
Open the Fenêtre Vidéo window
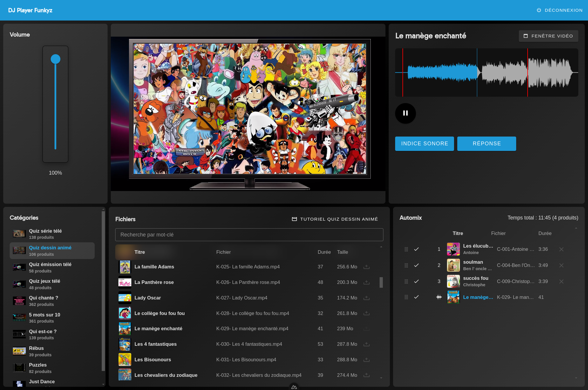pos(548,36)
